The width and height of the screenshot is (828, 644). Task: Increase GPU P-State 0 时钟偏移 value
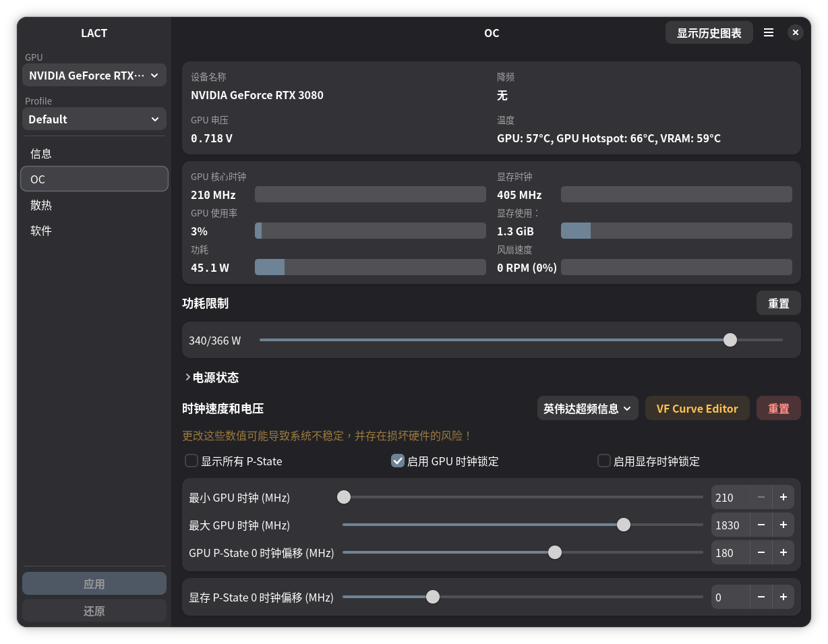(783, 552)
